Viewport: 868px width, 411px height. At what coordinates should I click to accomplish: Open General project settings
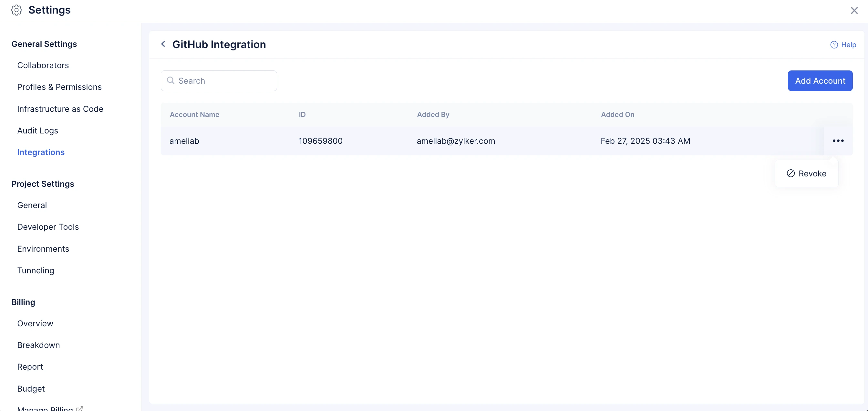tap(32, 205)
